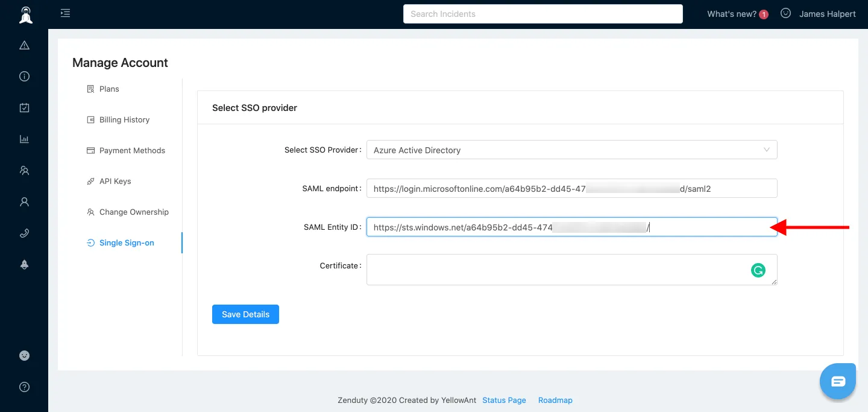This screenshot has height=412, width=868.
Task: Open the chat support bubble
Action: tap(838, 381)
